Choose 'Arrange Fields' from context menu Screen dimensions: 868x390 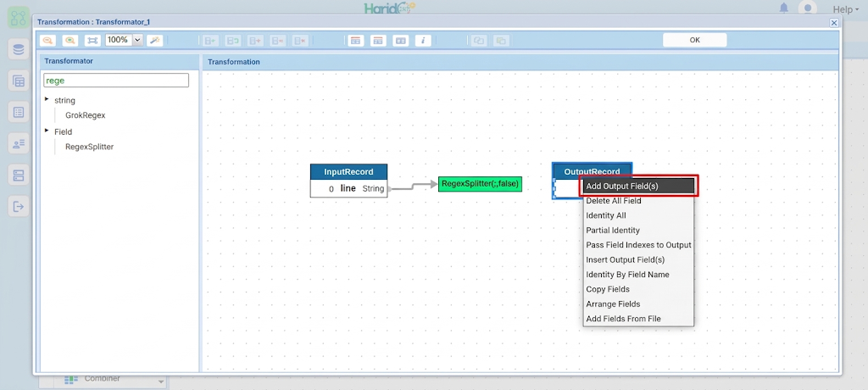[638, 304]
